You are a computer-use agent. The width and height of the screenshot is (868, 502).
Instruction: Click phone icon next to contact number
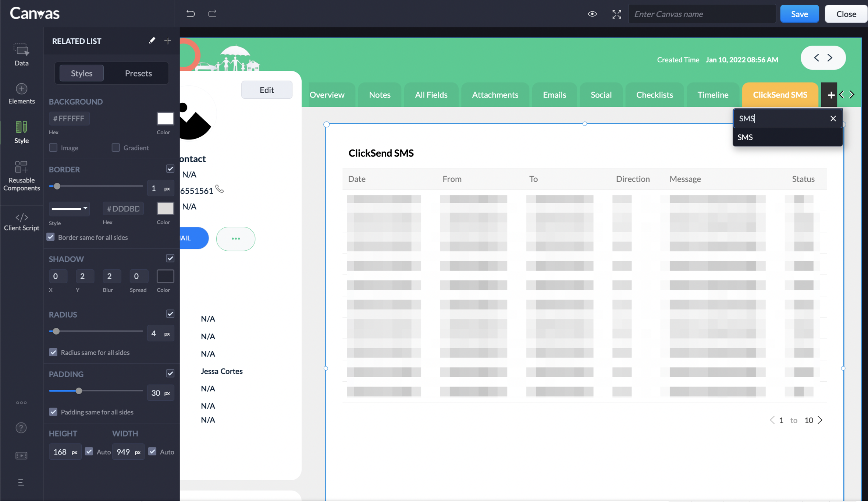coord(220,189)
